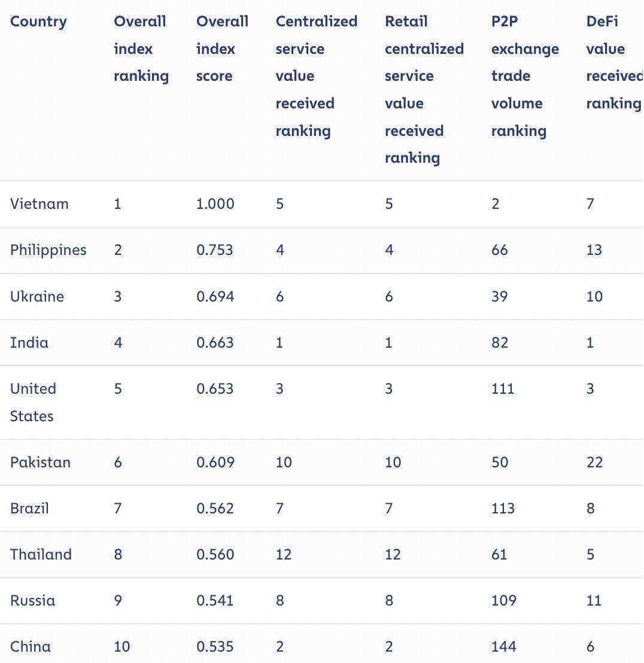
Task: Select the Ukraine country cell
Action: coord(37,297)
